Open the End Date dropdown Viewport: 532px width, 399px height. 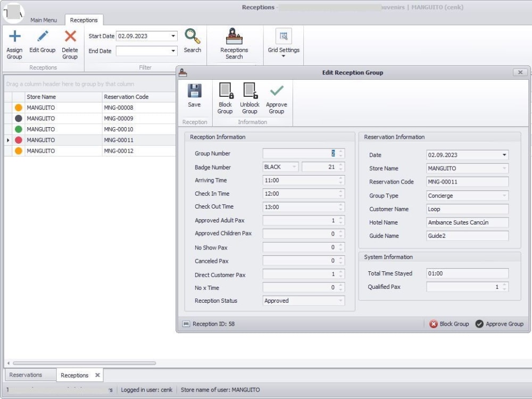point(173,51)
